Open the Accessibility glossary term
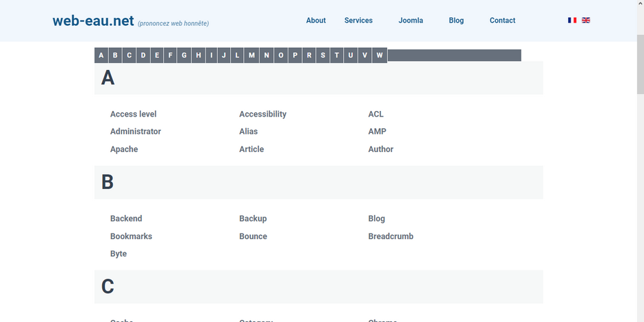 click(263, 114)
